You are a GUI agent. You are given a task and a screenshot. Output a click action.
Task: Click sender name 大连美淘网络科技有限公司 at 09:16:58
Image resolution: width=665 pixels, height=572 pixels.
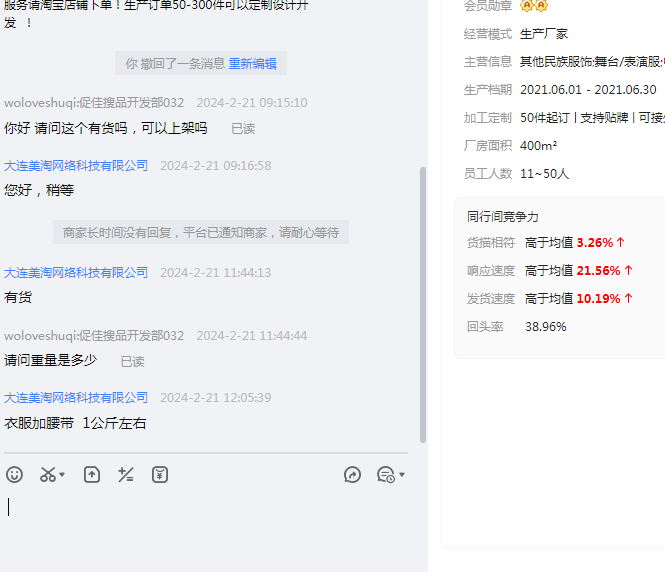click(x=76, y=166)
